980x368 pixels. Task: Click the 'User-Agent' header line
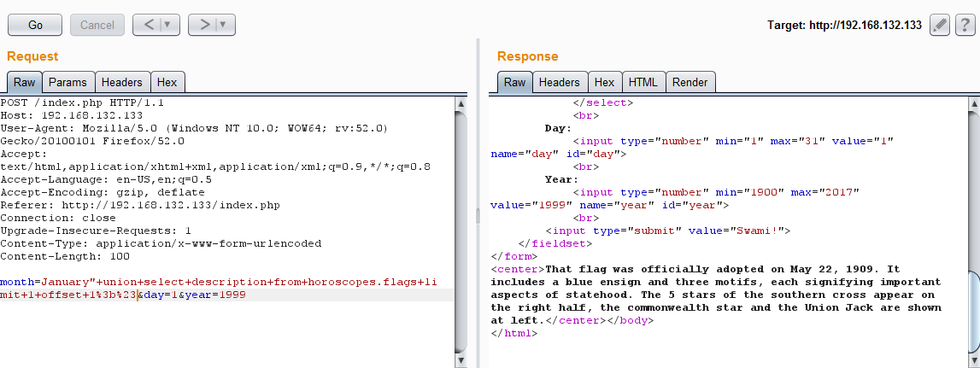(x=194, y=128)
